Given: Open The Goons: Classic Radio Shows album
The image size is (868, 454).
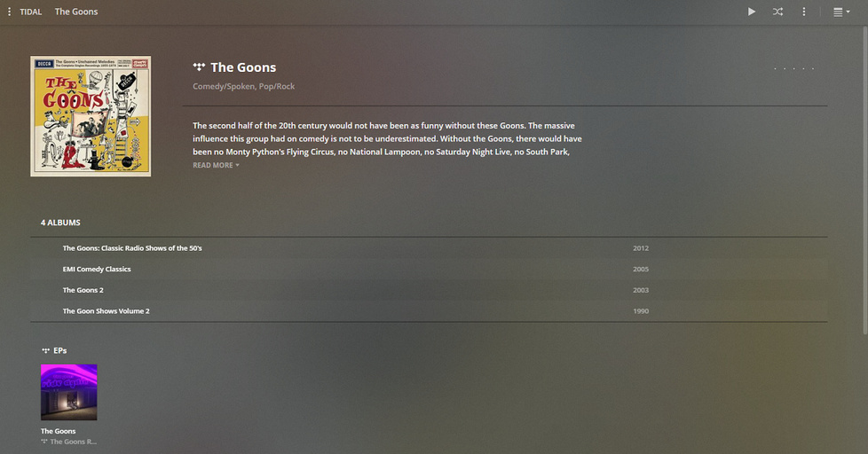Looking at the screenshot, I should pyautogui.click(x=429, y=248).
